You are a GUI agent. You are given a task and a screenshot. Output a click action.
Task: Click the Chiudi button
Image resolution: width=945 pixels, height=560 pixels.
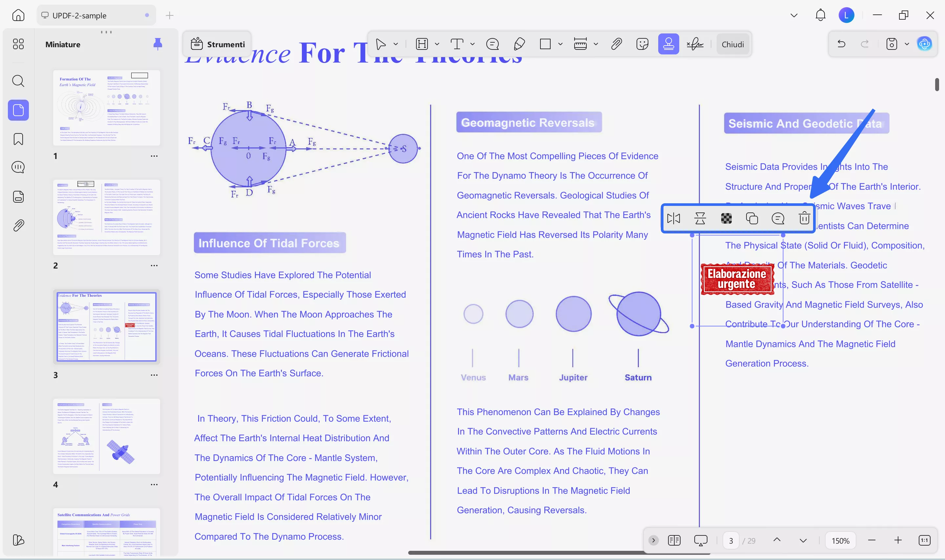click(732, 44)
